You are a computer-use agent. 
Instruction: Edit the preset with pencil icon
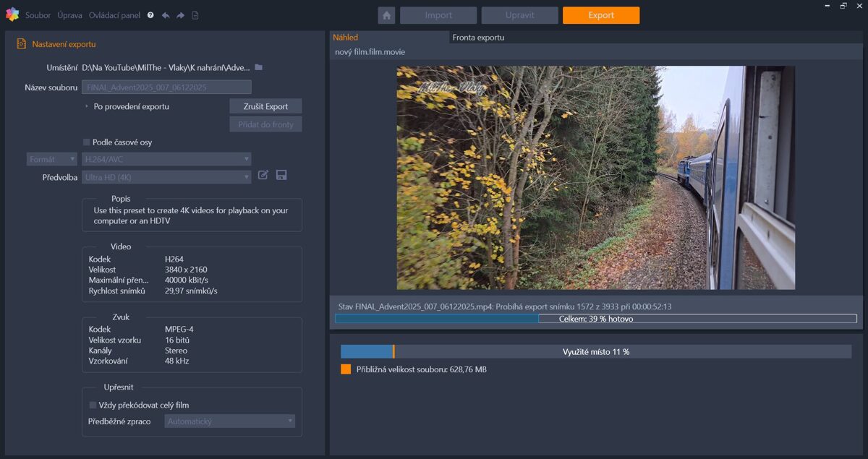click(263, 175)
